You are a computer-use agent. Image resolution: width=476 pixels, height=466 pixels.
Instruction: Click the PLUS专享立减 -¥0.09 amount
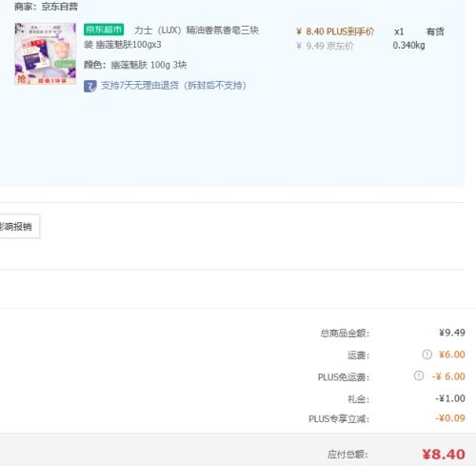(450, 418)
